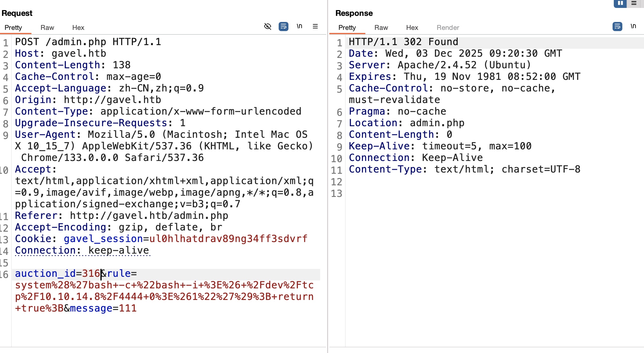Image resolution: width=644 pixels, height=353 pixels.
Task: Open the Raw tab in Request
Action: [47, 27]
